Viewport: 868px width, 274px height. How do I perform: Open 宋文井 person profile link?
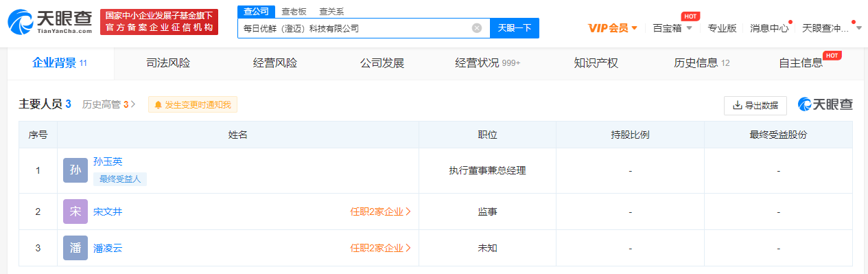click(x=108, y=212)
